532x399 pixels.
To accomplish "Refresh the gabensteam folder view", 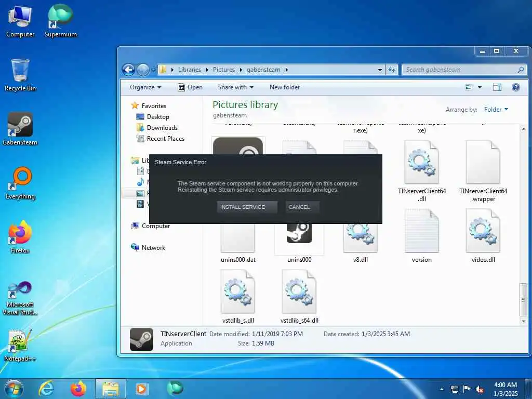I will coord(392,70).
